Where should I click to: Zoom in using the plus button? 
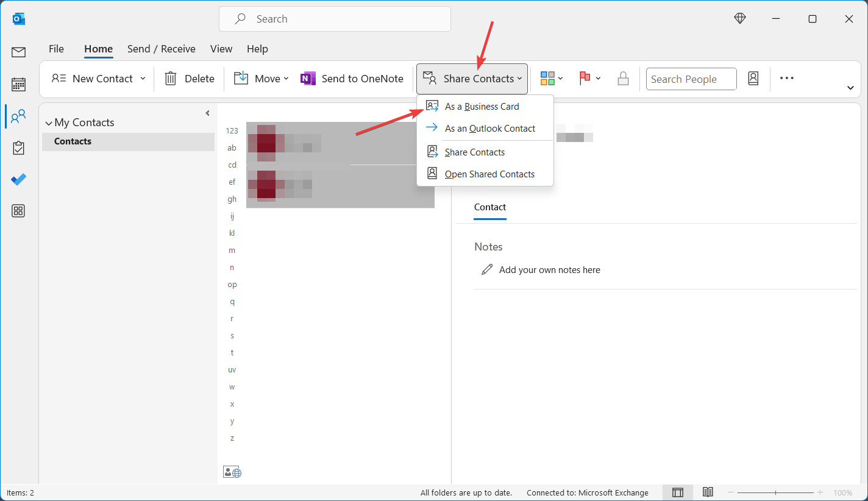[x=820, y=492]
